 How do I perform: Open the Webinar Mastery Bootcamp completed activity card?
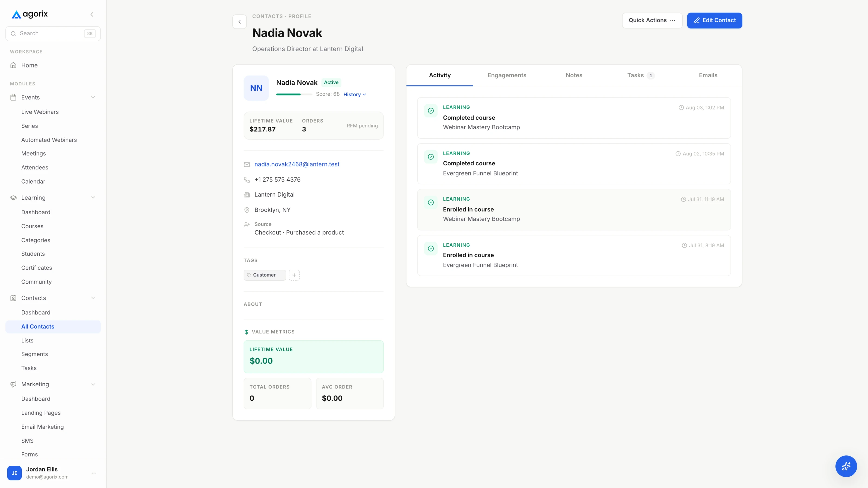tap(574, 118)
